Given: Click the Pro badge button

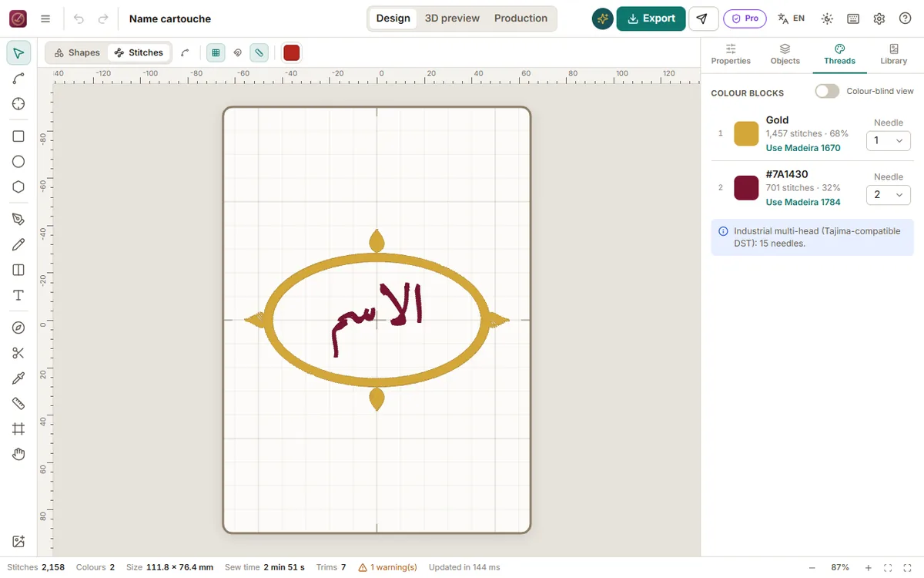Looking at the screenshot, I should point(745,18).
